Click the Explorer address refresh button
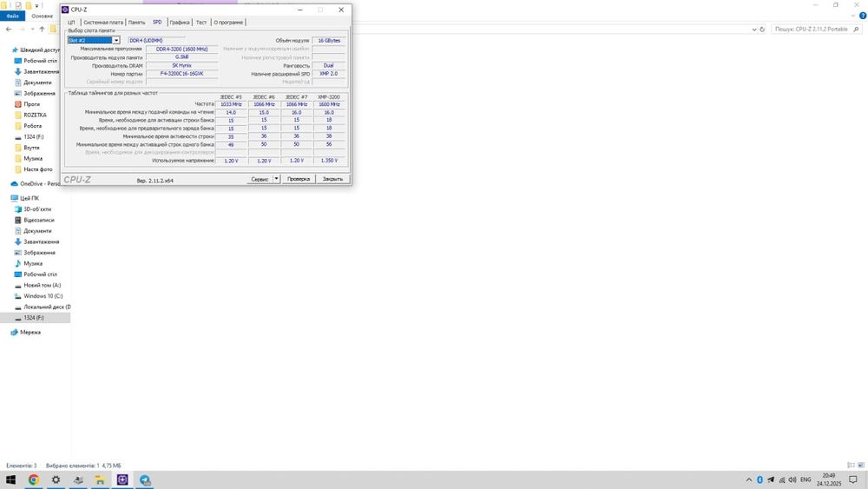Image resolution: width=868 pixels, height=489 pixels. pos(762,29)
